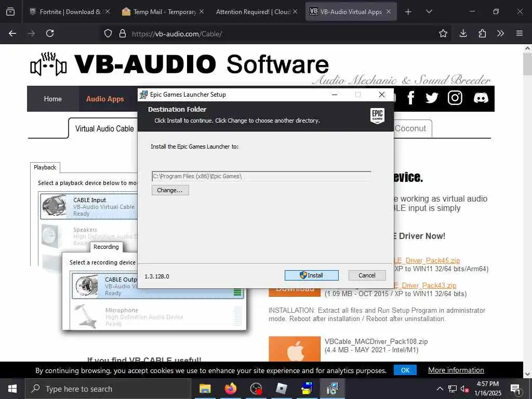The image size is (532, 399).
Task: Open the notification center icon
Action: pyautogui.click(x=515, y=389)
